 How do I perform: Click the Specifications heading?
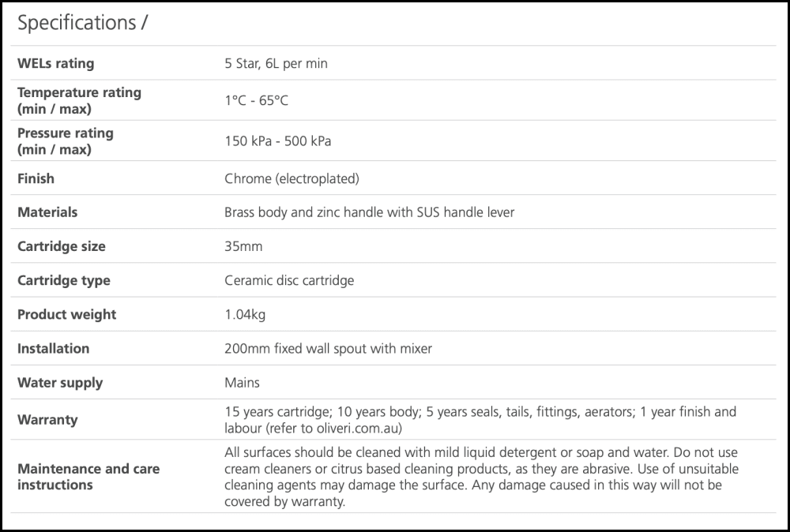(82, 24)
